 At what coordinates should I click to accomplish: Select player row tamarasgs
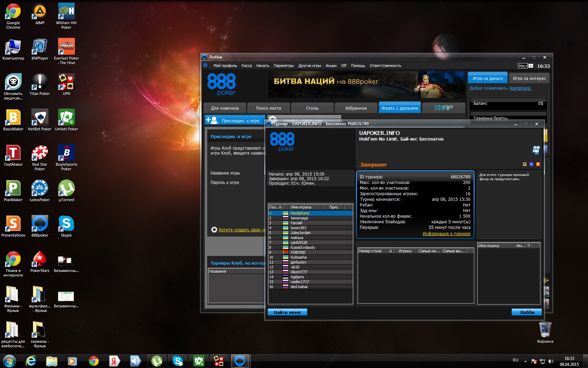point(310,218)
